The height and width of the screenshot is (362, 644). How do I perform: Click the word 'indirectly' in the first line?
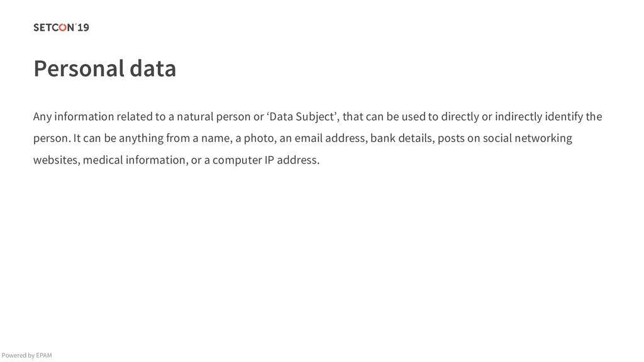click(x=518, y=117)
